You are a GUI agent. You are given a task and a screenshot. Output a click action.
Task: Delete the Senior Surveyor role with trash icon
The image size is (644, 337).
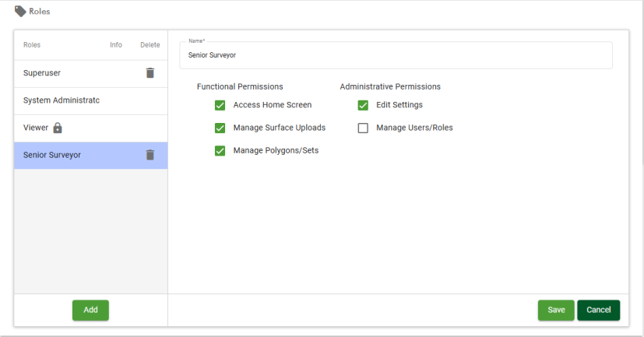[x=150, y=155]
